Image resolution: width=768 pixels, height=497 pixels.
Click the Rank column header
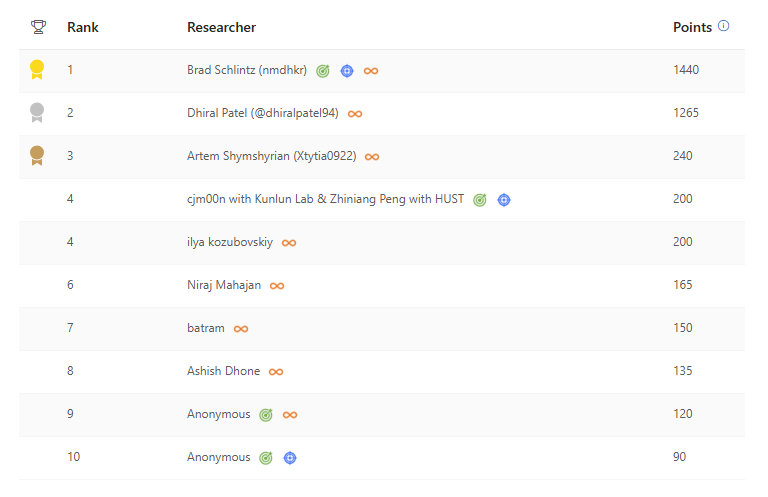(x=82, y=27)
